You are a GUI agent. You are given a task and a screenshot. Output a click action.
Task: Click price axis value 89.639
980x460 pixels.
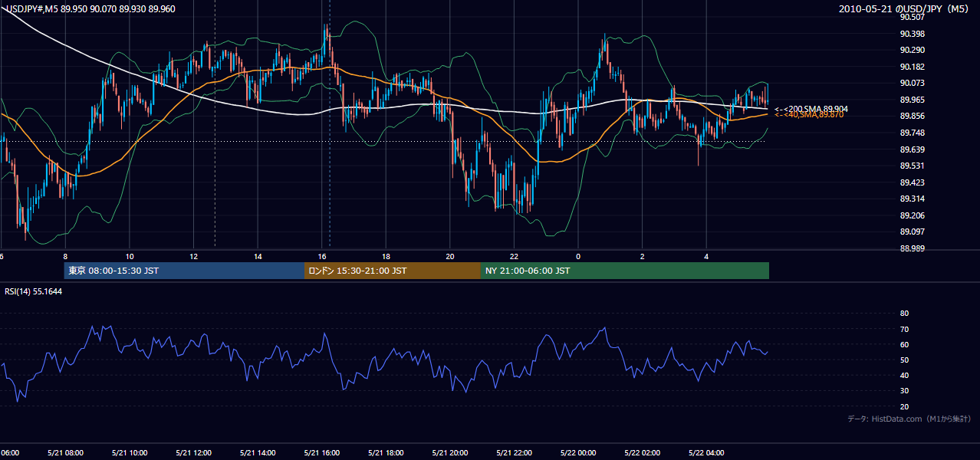point(912,149)
